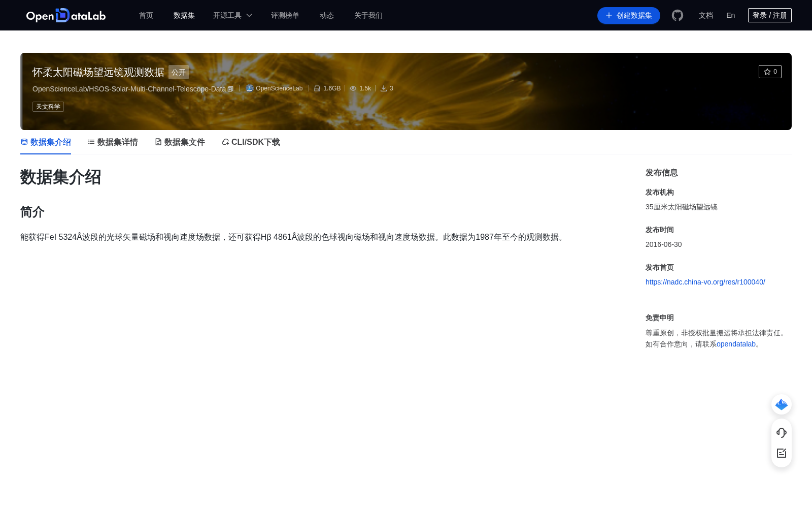Open the OpenDataLab logo home link
This screenshot has width=812, height=508.
click(66, 15)
